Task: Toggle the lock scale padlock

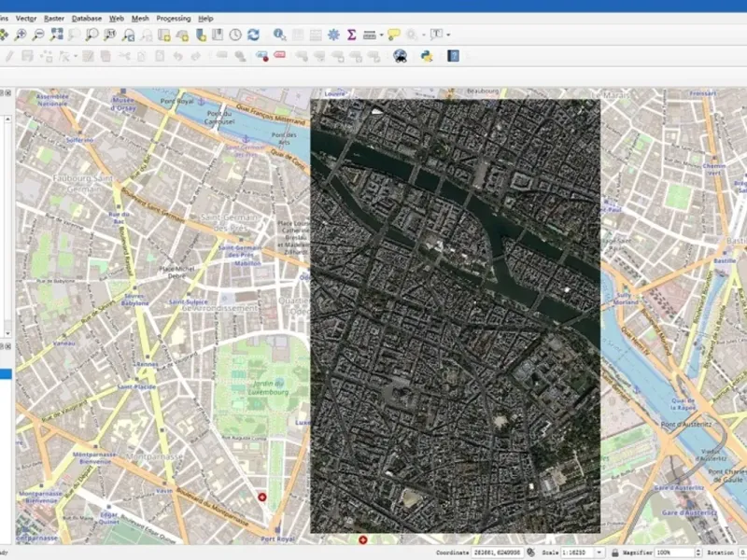Action: pos(614,553)
